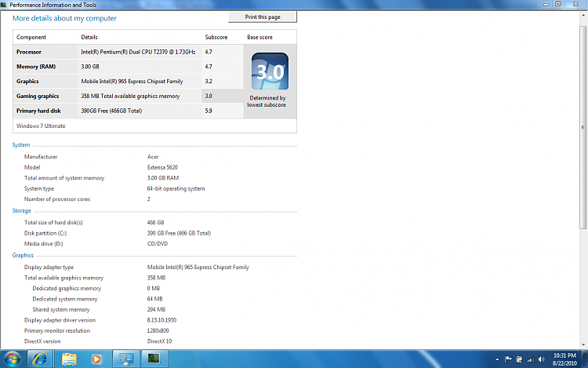Click the Display adapter type label
Image resolution: width=588 pixels, height=368 pixels.
[49, 267]
